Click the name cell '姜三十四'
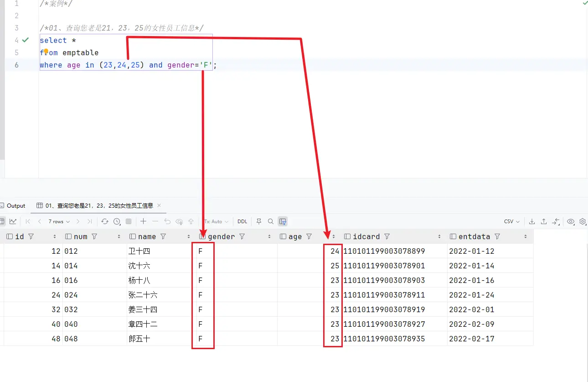This screenshot has height=382, width=588. [143, 309]
